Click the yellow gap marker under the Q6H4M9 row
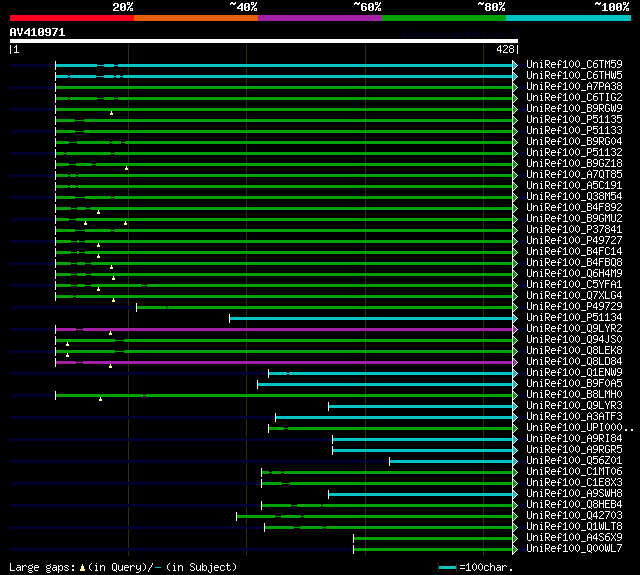 (x=113, y=278)
